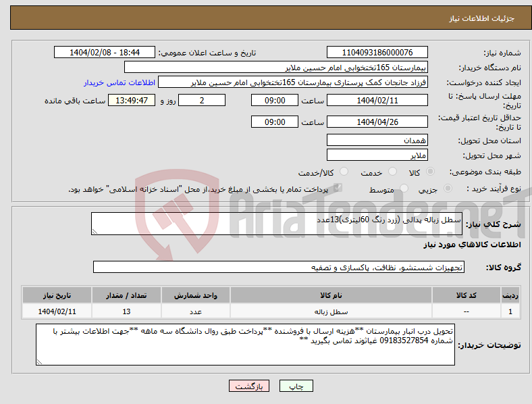Click the row number cell 1
Image resolution: width=532 pixels, height=404 pixels.
tap(510, 311)
